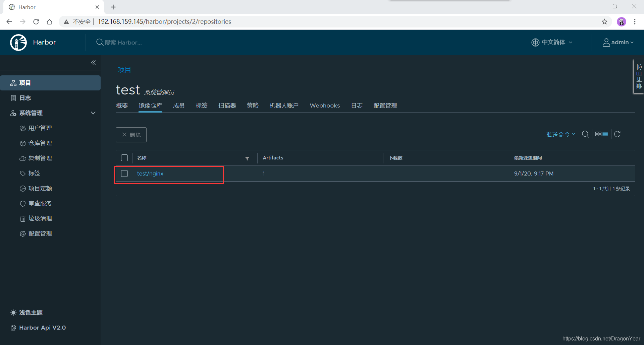The image size is (644, 345).
Task: Click the 名称 column filter icon
Action: tap(247, 158)
